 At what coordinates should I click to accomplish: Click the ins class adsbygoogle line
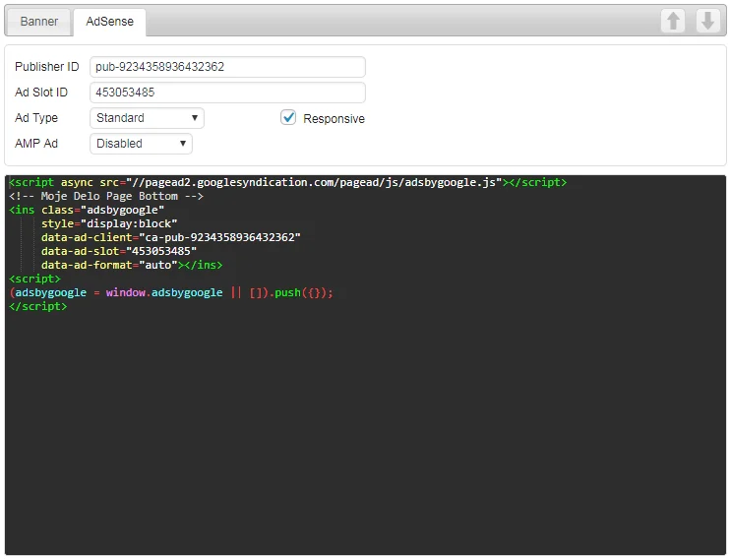coord(87,210)
